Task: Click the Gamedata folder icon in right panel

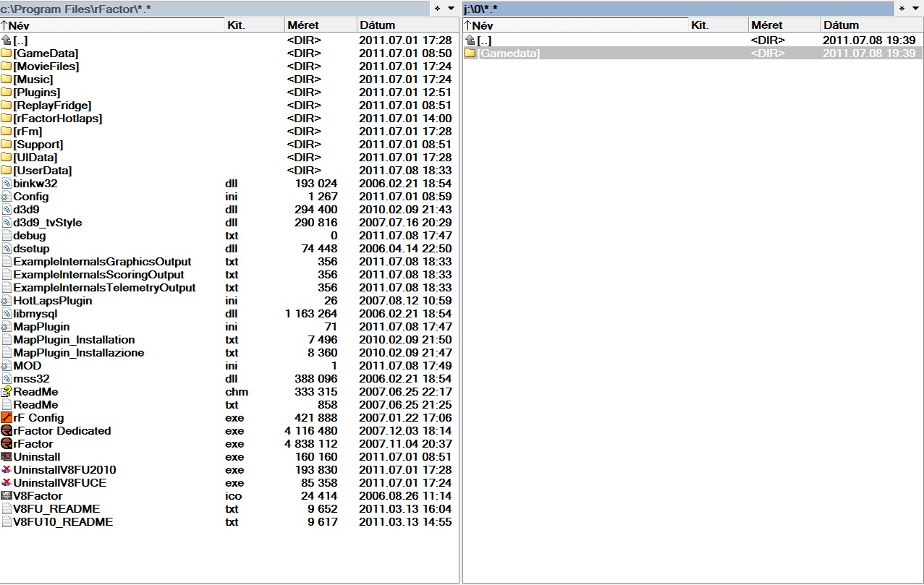Action: tap(470, 54)
